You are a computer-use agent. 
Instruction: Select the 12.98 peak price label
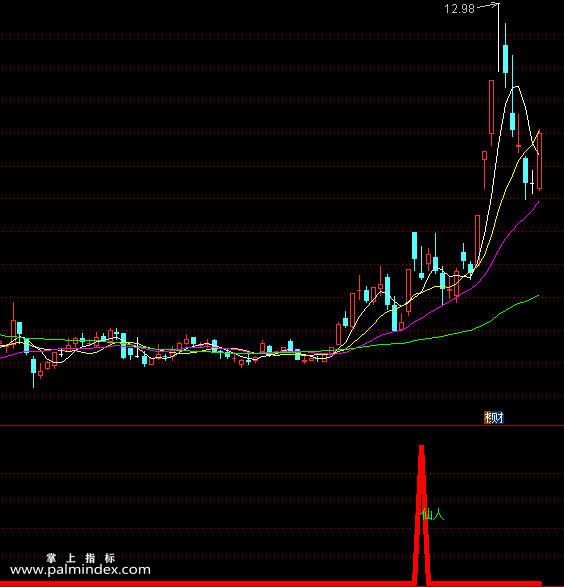[x=459, y=9]
